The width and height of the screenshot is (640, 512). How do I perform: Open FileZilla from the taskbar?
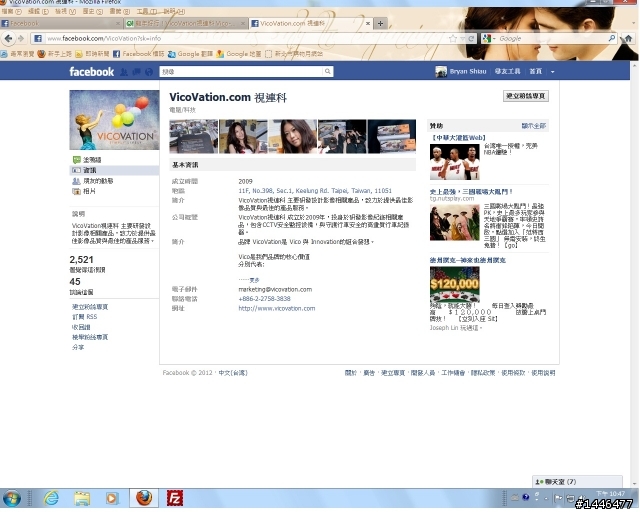click(175, 499)
